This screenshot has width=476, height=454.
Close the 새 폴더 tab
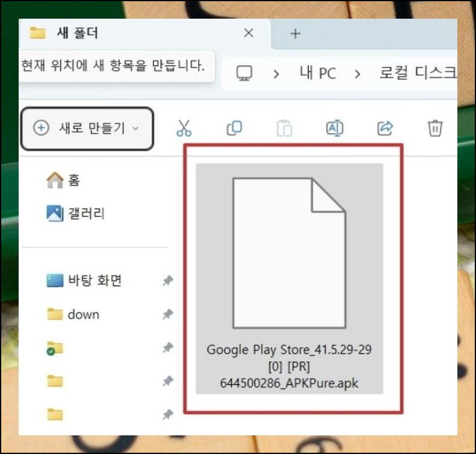249,33
